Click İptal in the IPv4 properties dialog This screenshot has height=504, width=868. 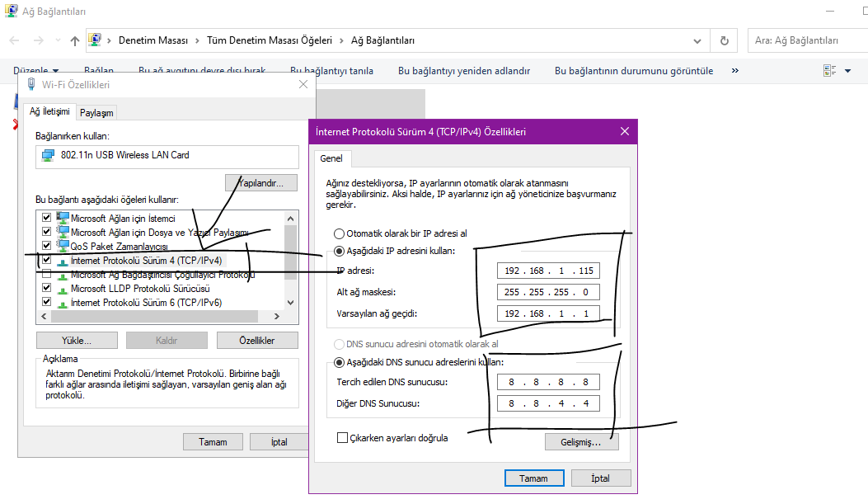pos(601,478)
